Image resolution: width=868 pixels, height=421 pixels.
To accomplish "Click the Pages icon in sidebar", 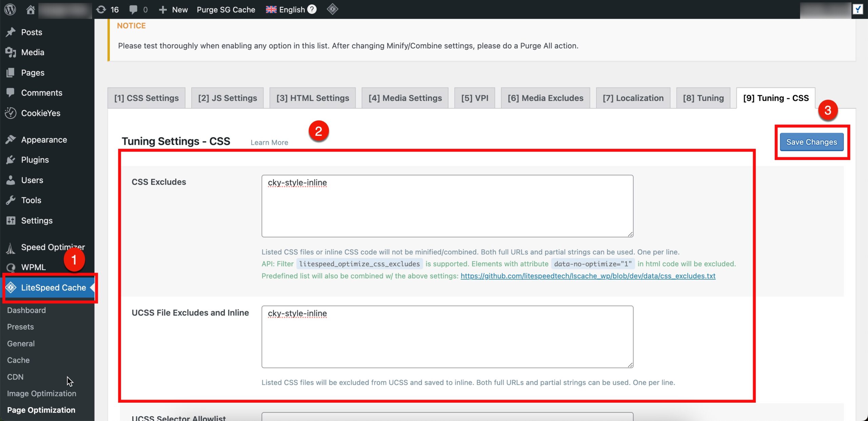I will click(11, 72).
